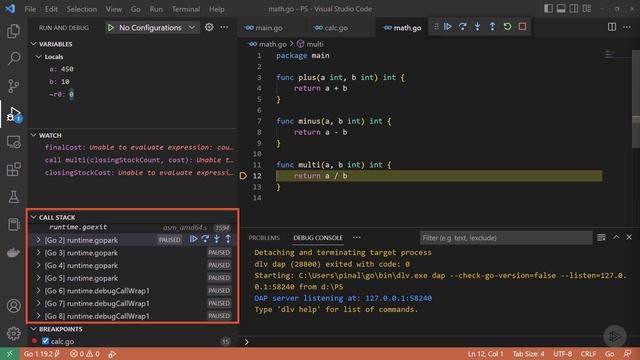The width and height of the screenshot is (640, 360).
Task: Expand the Go 8 runtime.debugCallWrap1 thread
Action: coord(39,316)
